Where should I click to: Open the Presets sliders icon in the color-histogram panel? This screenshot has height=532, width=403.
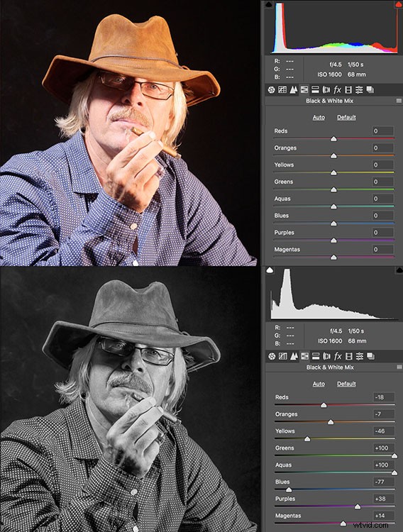359,89
